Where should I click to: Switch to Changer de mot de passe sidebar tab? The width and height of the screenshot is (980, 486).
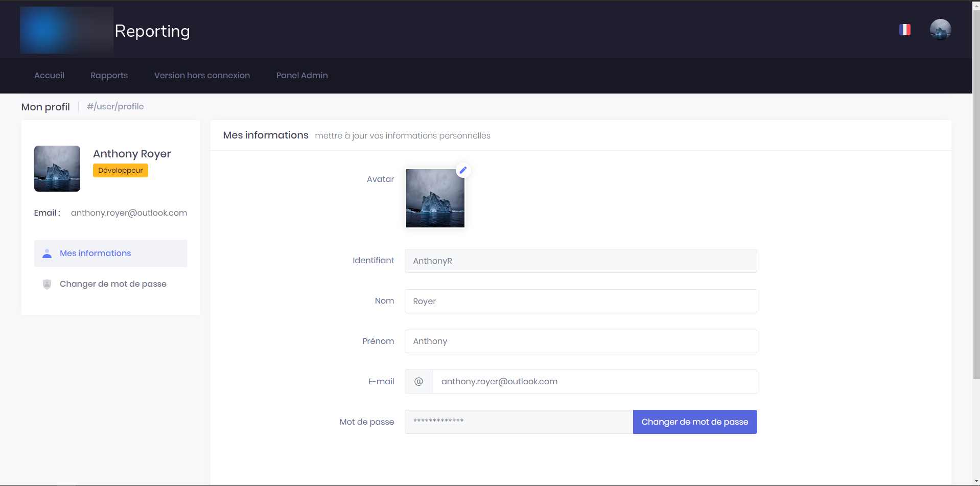[x=113, y=284]
